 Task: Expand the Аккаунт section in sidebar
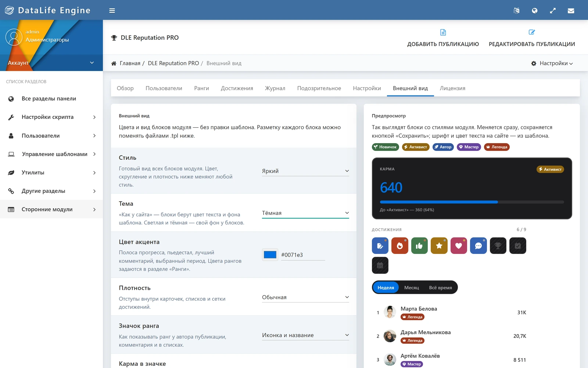(x=51, y=63)
